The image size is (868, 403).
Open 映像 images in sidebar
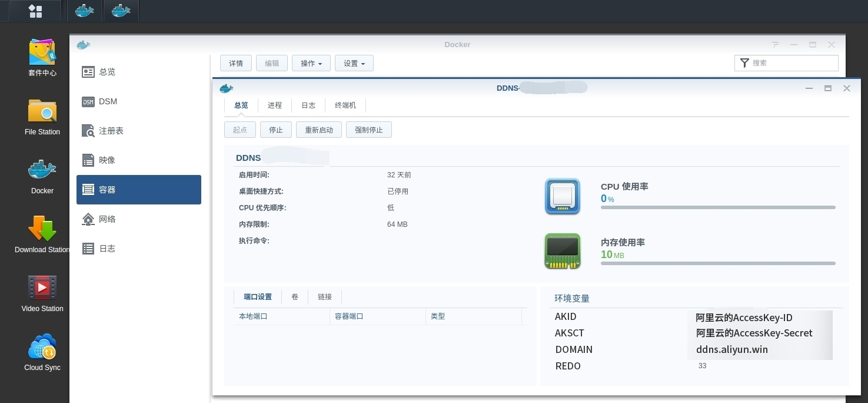pyautogui.click(x=139, y=160)
